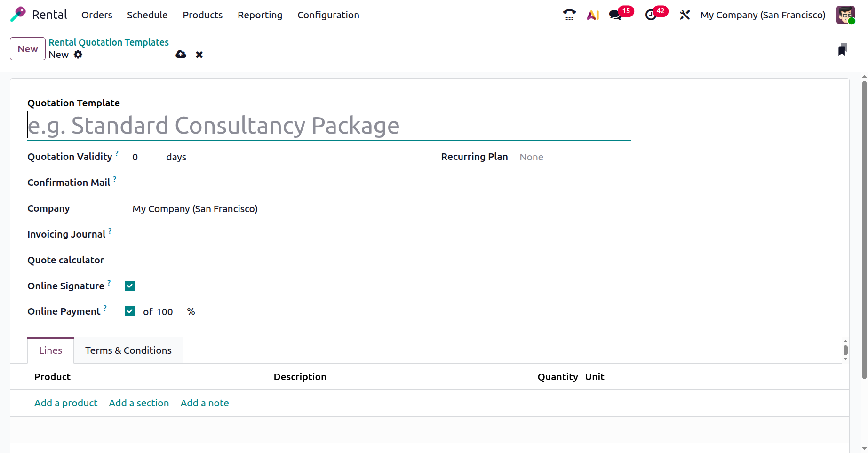Click the New button

point(28,49)
